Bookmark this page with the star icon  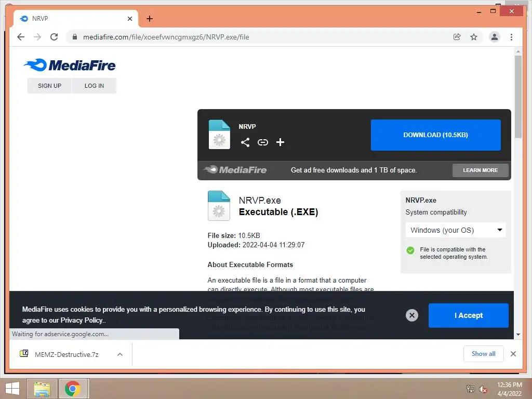coord(474,37)
